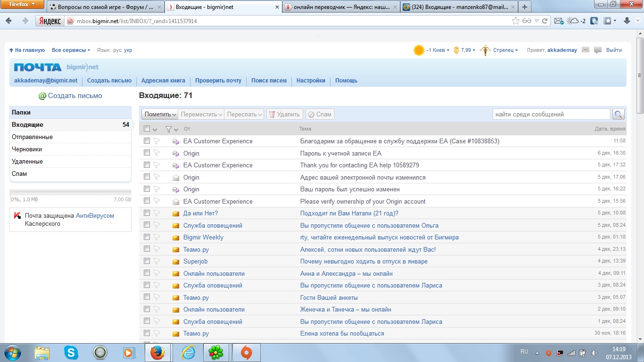The image size is (644, 362).
Task: Expand the 'Все сервисы' menu
Action: (71, 50)
